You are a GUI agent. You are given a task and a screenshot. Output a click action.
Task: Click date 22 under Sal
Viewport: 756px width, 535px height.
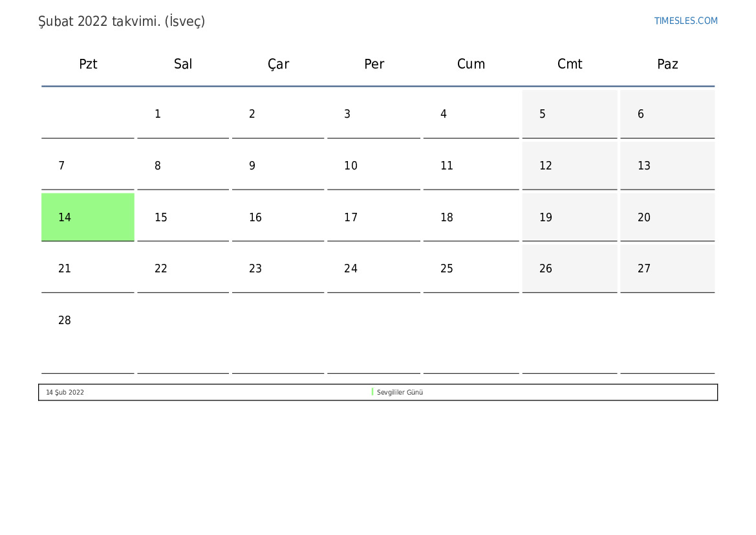tap(183, 269)
